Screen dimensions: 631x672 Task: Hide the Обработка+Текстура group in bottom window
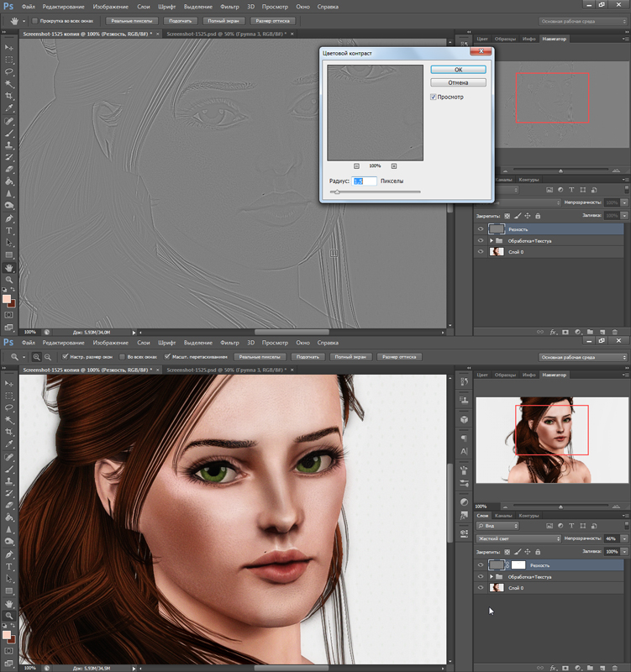(x=481, y=576)
